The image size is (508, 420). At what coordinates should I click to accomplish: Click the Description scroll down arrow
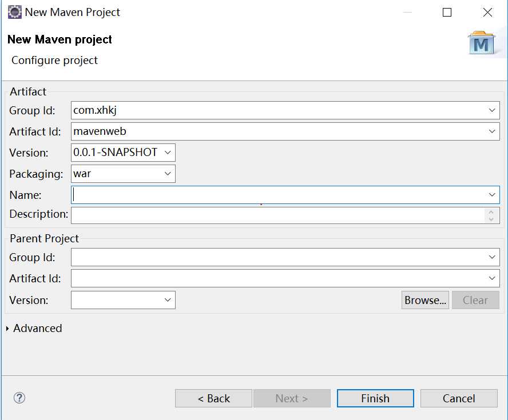[x=491, y=219]
